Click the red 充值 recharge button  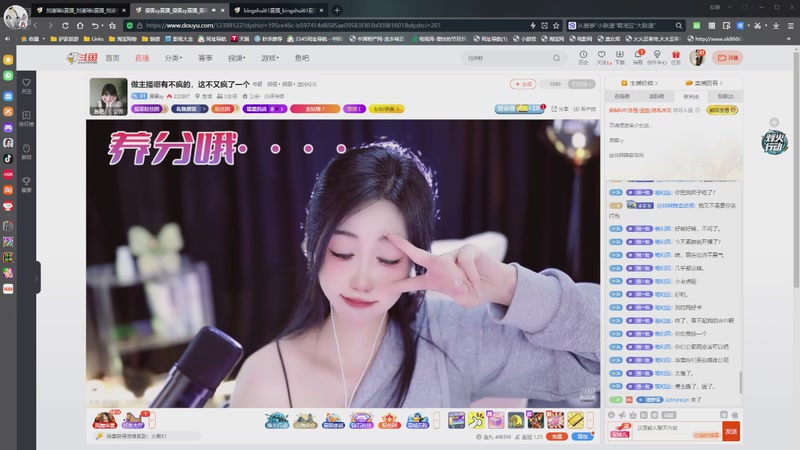point(557,437)
